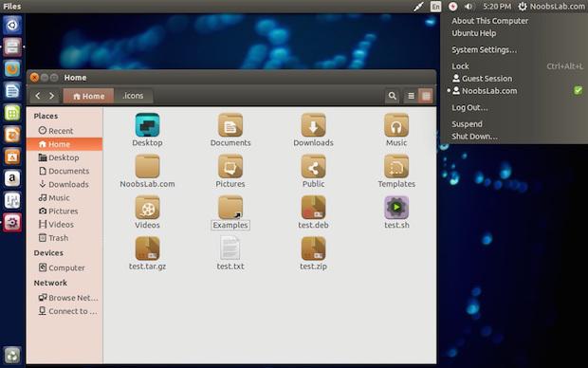Go forward with the right arrow

click(52, 96)
